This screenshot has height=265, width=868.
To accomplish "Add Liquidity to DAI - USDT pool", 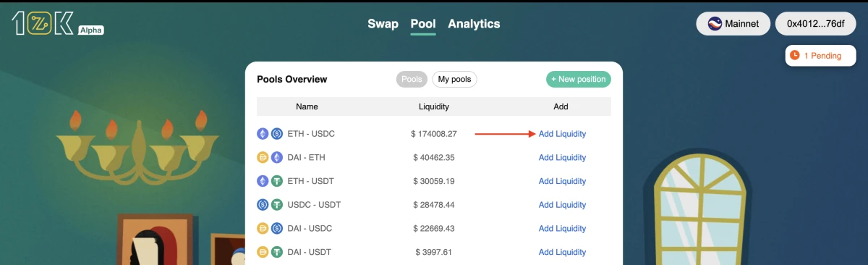I will (562, 252).
